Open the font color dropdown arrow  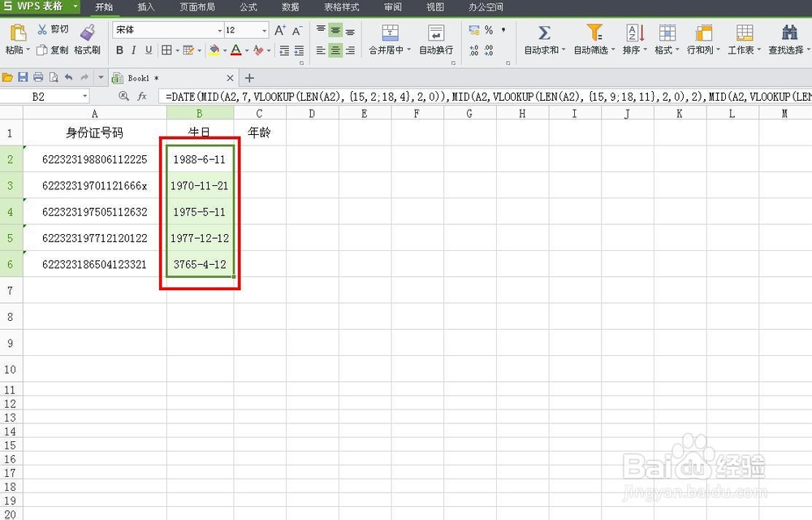click(x=247, y=50)
